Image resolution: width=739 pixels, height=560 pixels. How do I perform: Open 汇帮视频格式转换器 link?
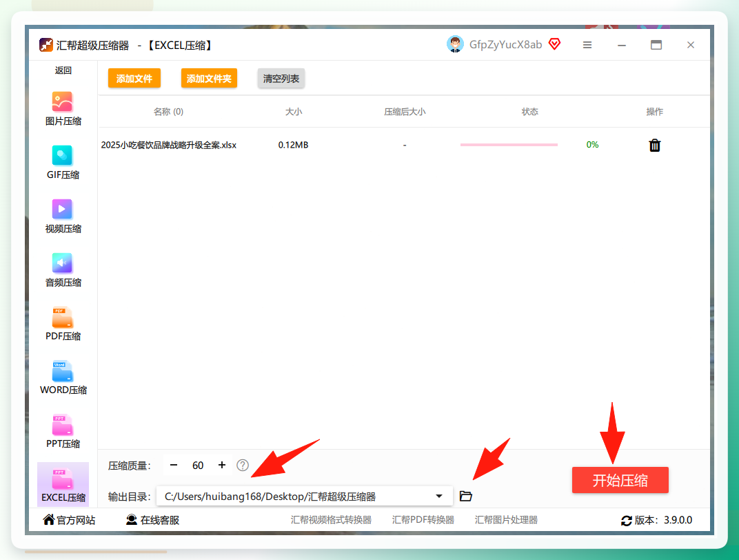pos(331,520)
